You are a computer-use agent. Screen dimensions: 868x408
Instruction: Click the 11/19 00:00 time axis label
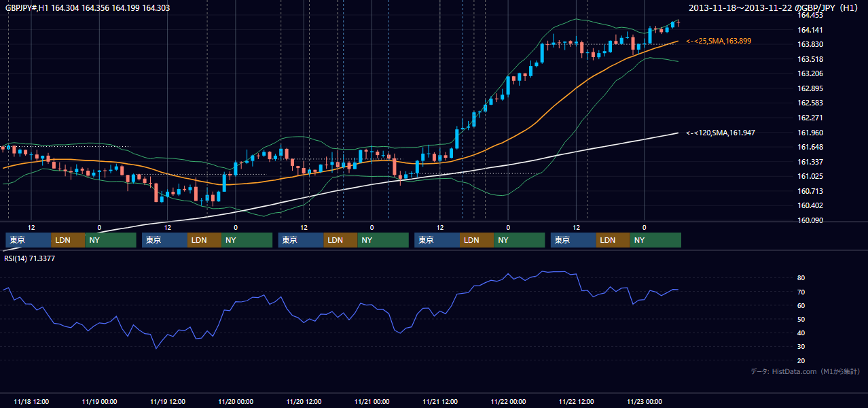(99, 401)
